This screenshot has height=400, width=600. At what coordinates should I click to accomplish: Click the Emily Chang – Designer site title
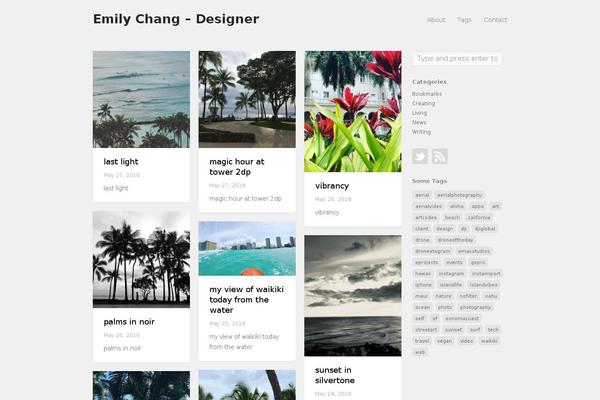176,19
